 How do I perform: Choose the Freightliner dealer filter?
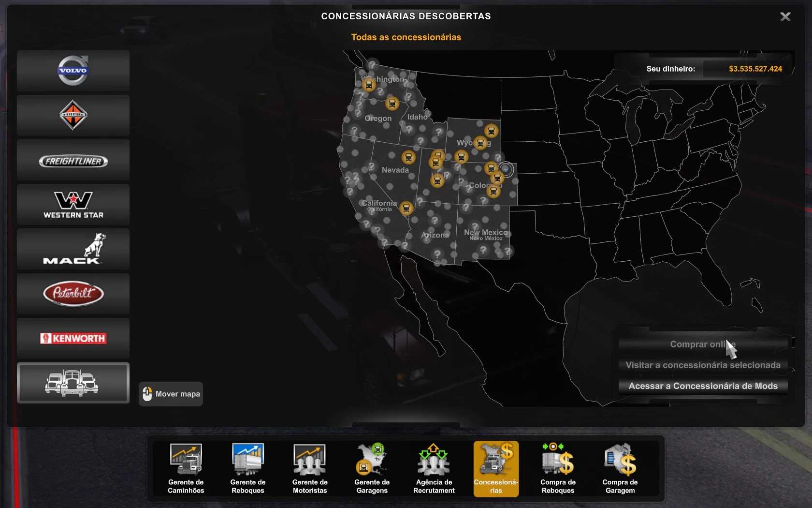click(73, 161)
